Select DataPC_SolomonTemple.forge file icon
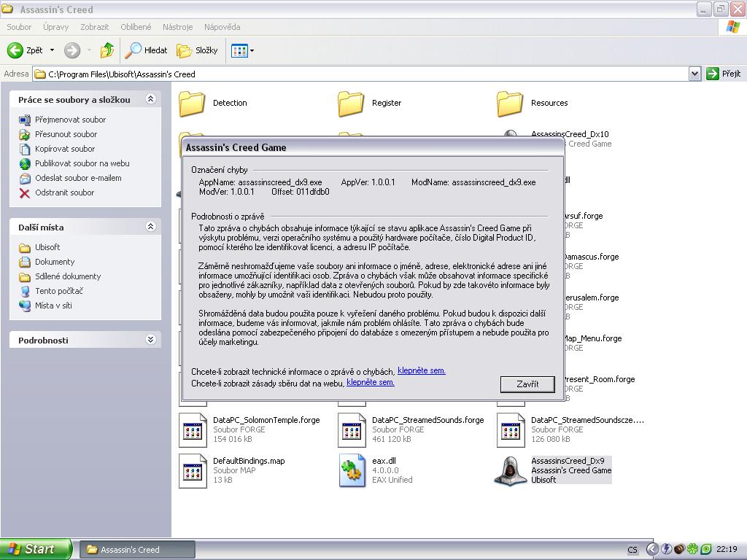This screenshot has width=747, height=560. 193,430
